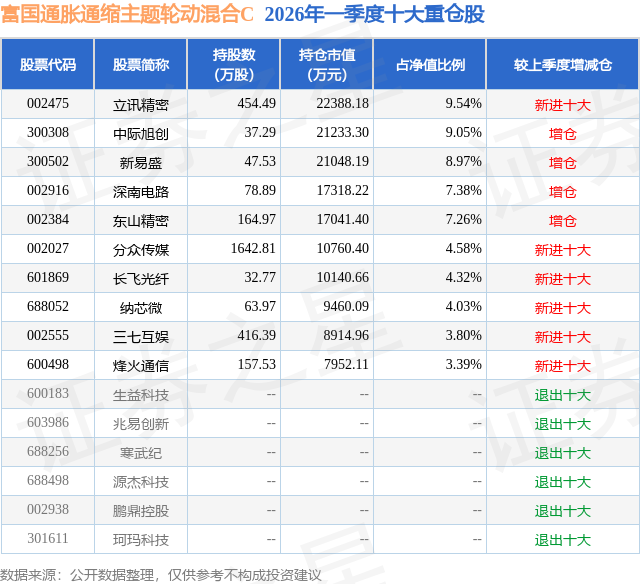640x584 pixels.
Task: Click stock name 立讯精密
Action: pyautogui.click(x=141, y=105)
